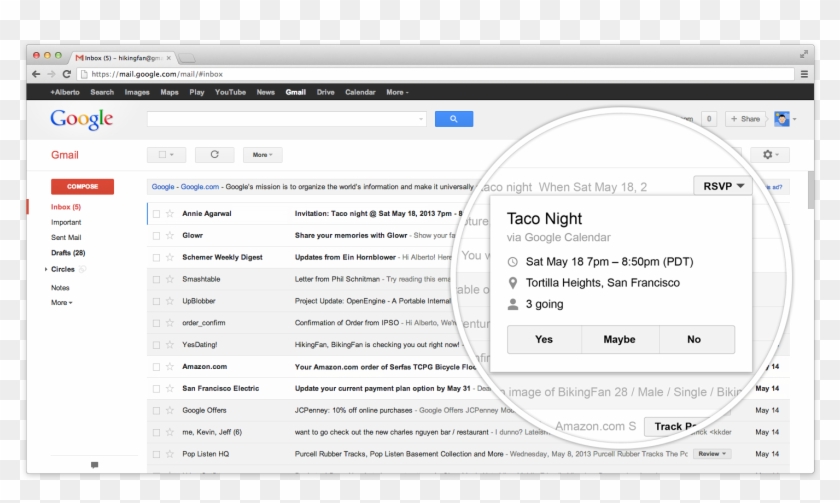The image size is (840, 503).
Task: Click the Google logo
Action: [81, 119]
